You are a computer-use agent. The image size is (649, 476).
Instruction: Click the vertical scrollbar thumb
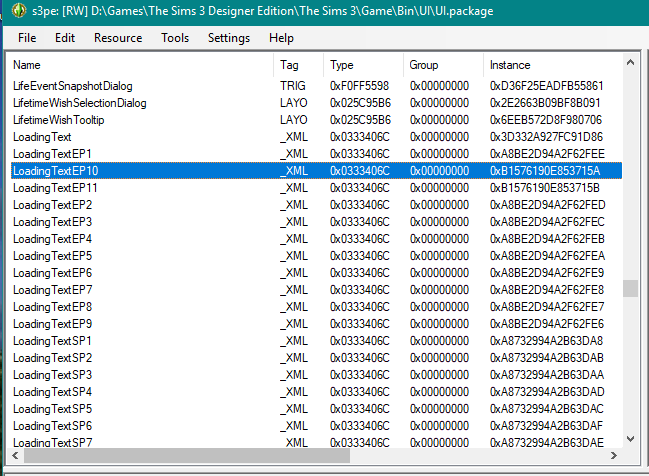[x=630, y=288]
